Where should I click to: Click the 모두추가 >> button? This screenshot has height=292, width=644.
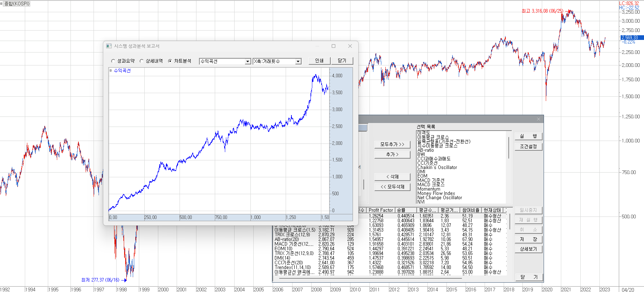point(393,144)
